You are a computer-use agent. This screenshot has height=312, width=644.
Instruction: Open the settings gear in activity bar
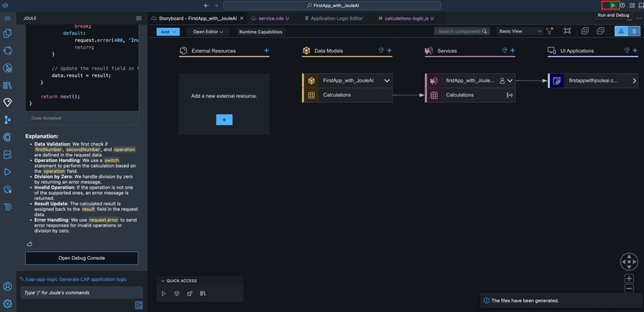coord(7,304)
